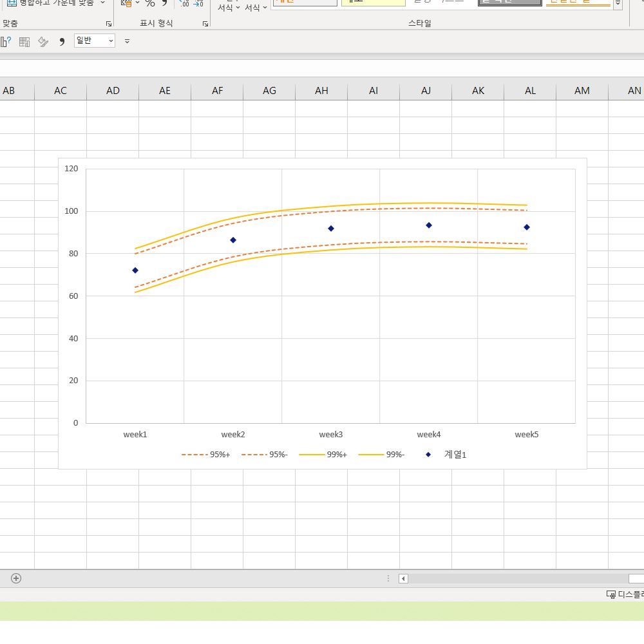
Task: Click clear formatting eraser icon
Action: (x=43, y=41)
